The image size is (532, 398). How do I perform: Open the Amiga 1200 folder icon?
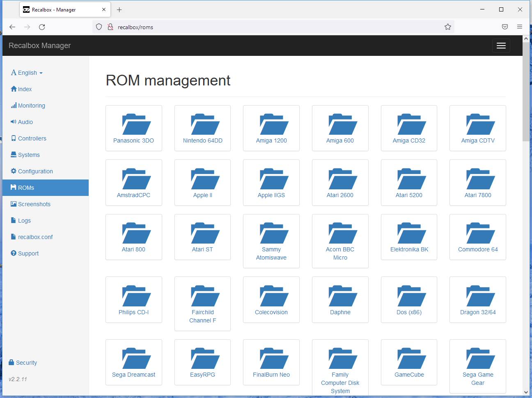coord(274,124)
